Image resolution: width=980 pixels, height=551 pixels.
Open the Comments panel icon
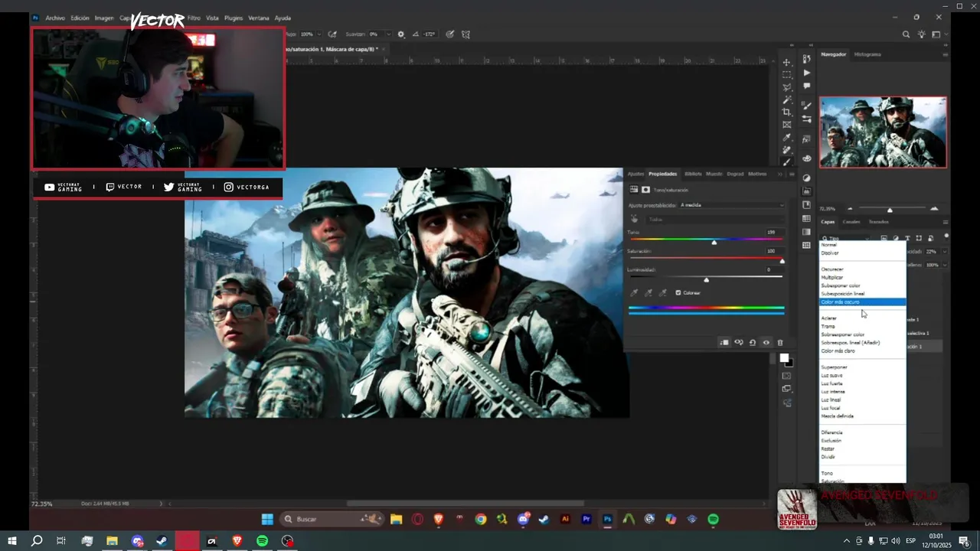[806, 86]
